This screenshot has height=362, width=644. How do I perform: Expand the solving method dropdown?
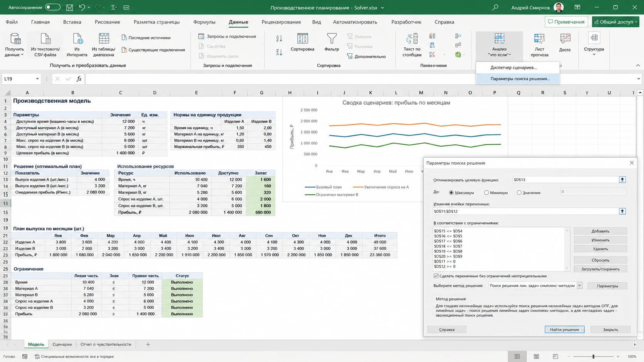pos(579,285)
